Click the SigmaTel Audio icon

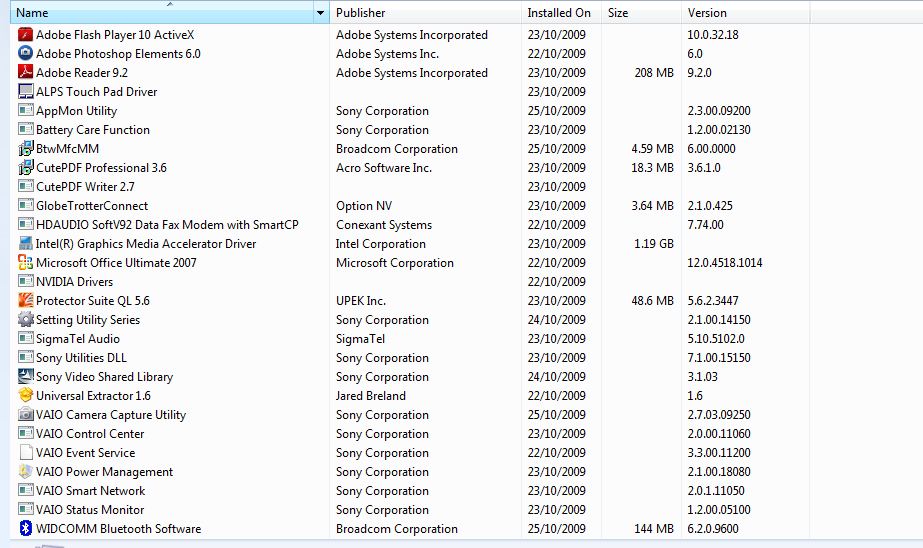coord(25,338)
